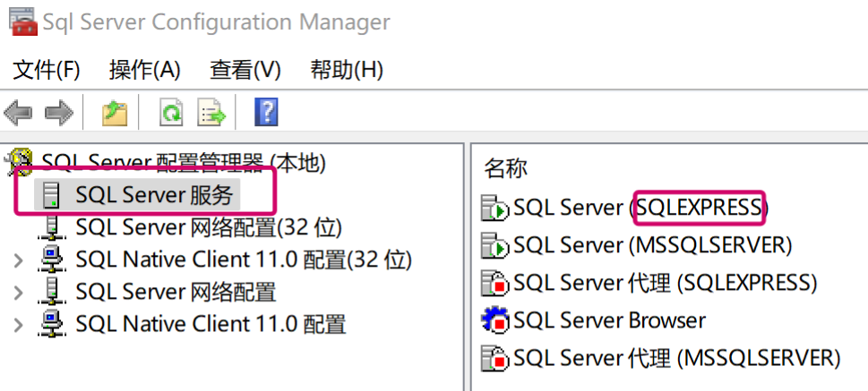
Task: Click the Back arrow toolbar icon
Action: 18,112
